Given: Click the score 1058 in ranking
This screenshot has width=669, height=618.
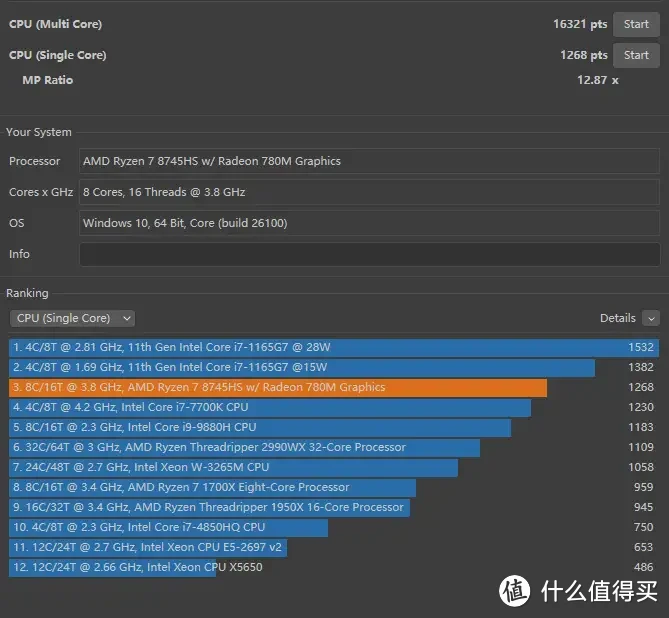Looking at the screenshot, I should pos(641,468).
